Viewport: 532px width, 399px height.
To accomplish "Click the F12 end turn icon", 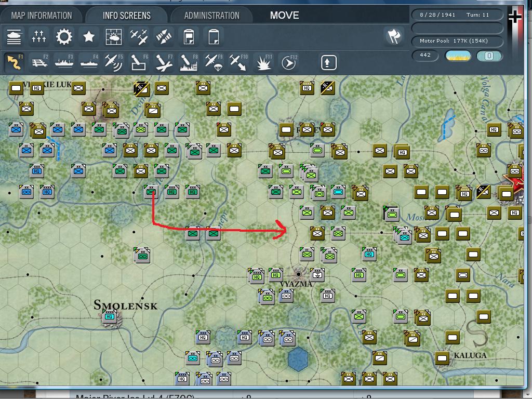I will 288,62.
